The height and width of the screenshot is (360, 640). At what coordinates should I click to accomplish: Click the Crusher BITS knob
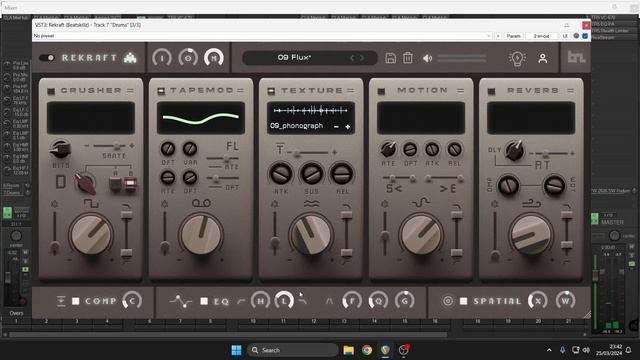[60, 149]
